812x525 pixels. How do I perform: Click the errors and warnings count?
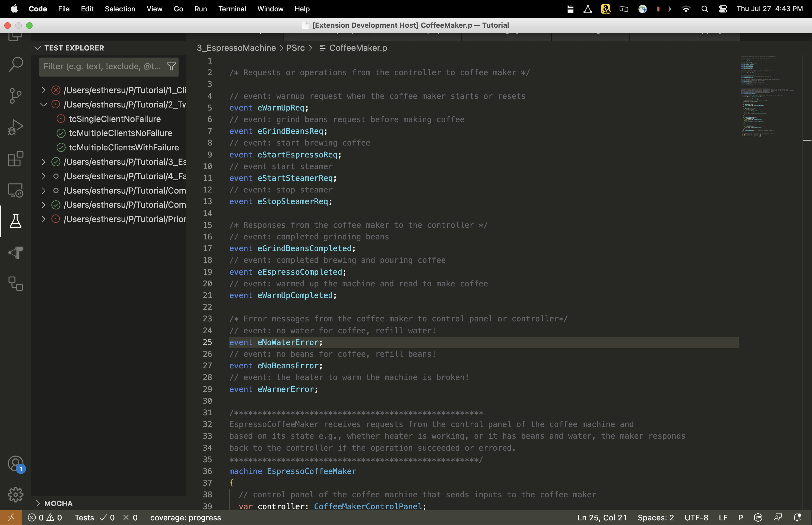pos(45,517)
